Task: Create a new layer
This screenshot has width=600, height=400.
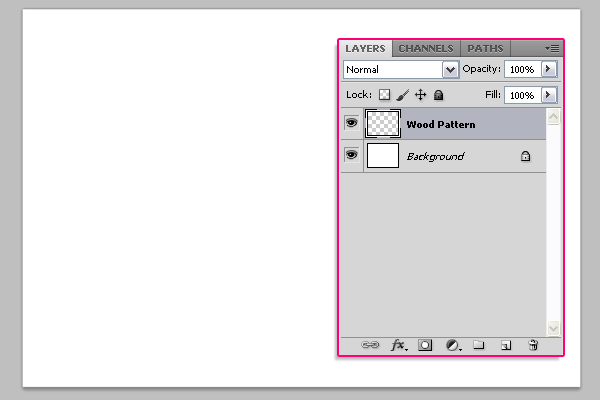Action: (506, 345)
